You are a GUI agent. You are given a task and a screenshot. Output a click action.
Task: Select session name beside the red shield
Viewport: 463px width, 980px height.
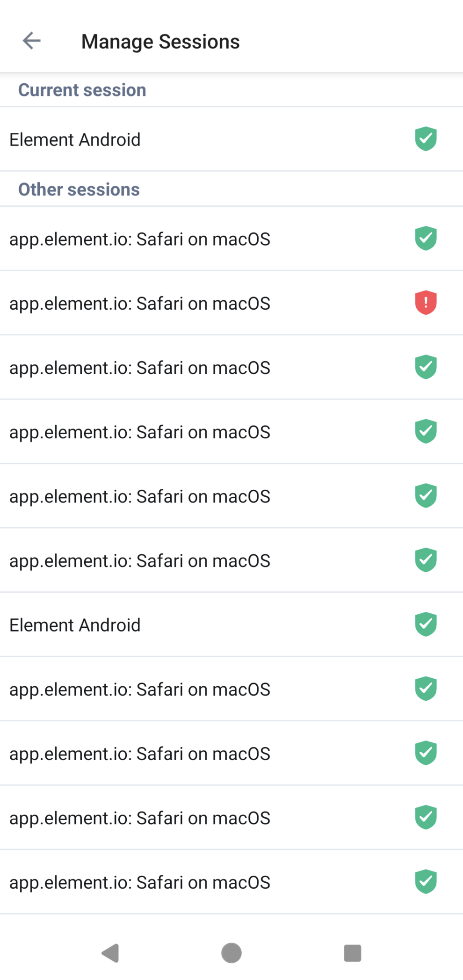140,304
